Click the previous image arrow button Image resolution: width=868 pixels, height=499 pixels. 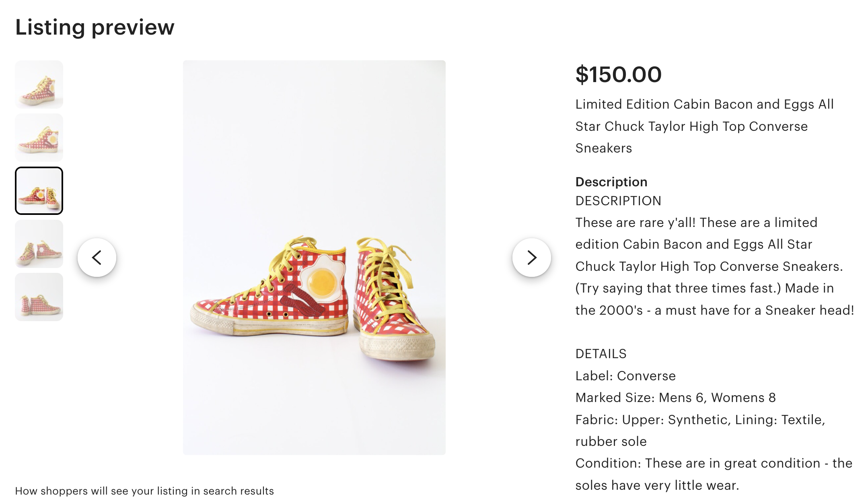(x=97, y=258)
